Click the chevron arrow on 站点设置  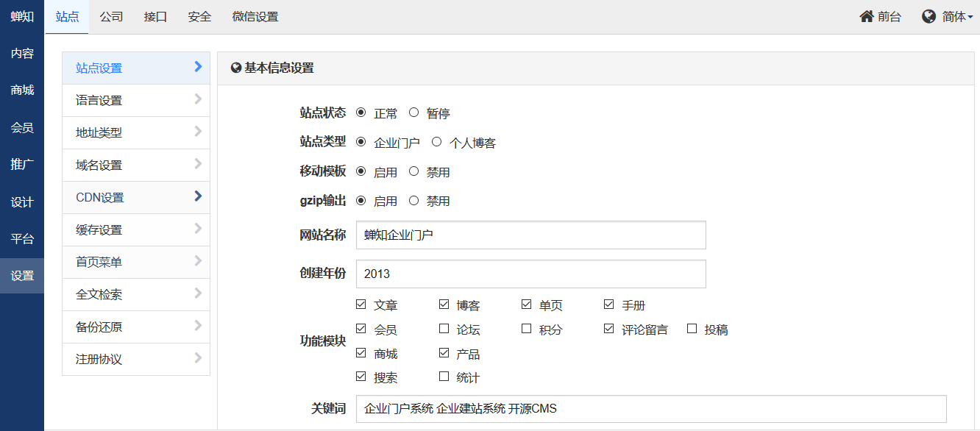click(198, 67)
